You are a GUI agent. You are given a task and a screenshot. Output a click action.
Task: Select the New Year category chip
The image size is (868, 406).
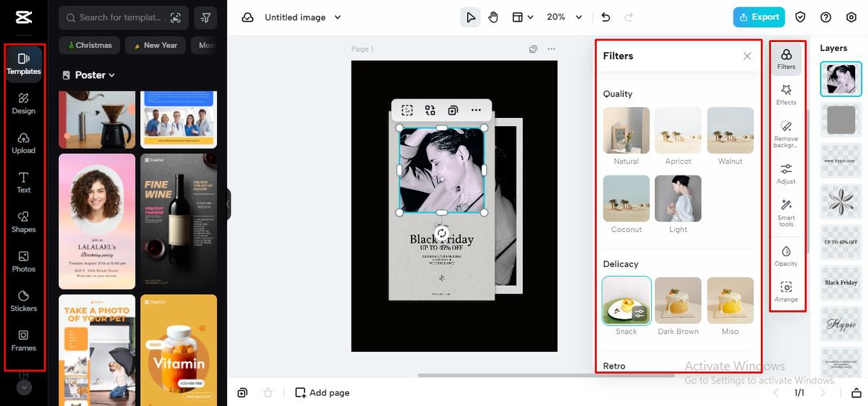155,45
